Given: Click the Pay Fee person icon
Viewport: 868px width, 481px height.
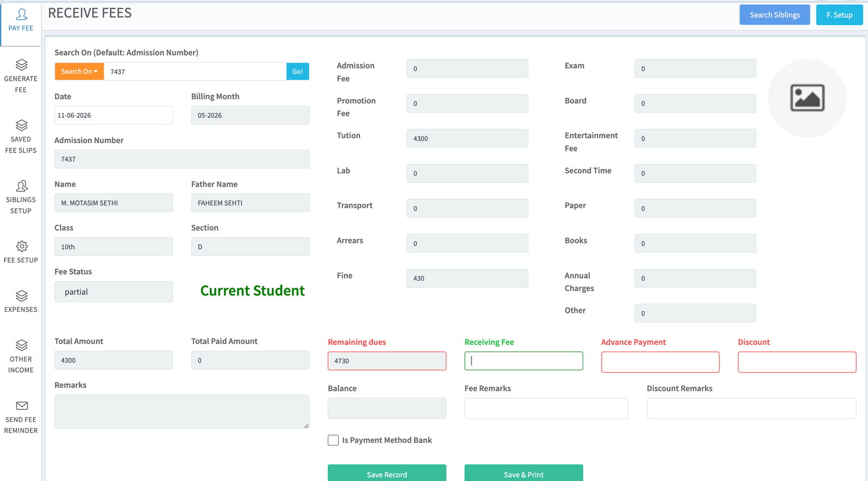Looking at the screenshot, I should click(22, 14).
